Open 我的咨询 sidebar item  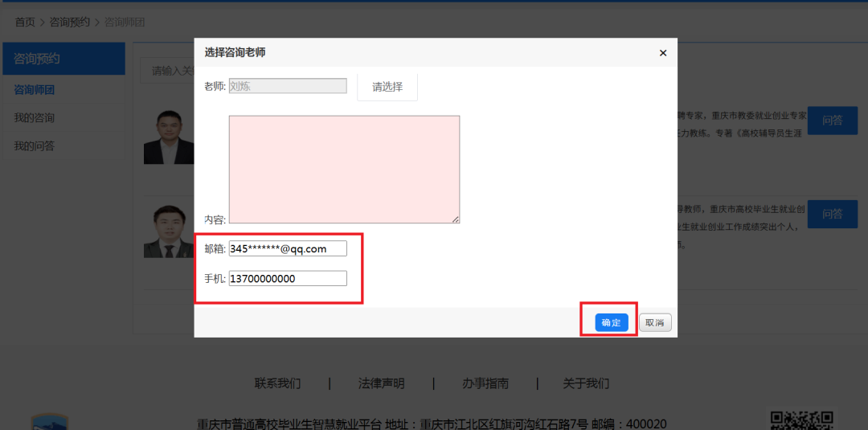click(34, 118)
